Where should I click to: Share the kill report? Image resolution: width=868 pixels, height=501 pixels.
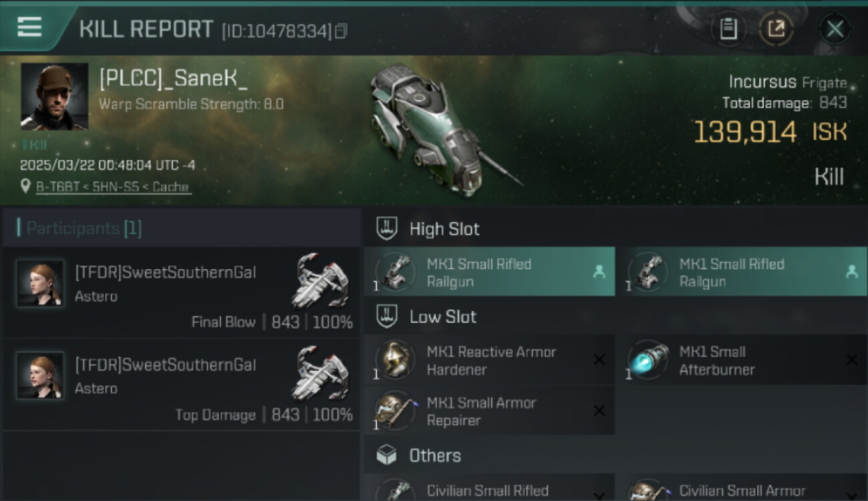[x=776, y=29]
